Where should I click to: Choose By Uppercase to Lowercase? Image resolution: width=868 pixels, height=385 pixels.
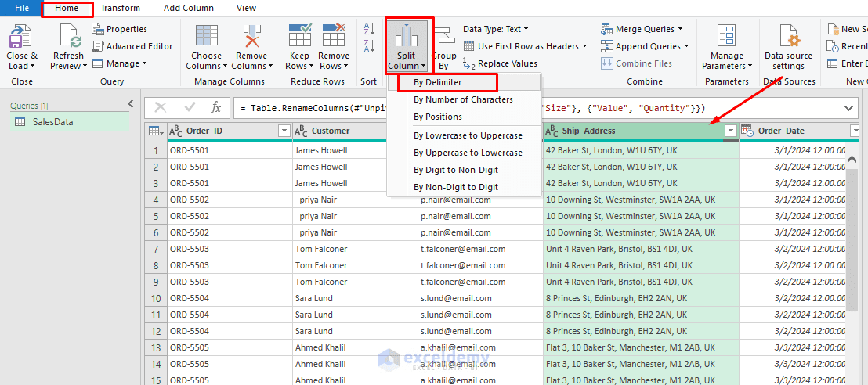pyautogui.click(x=464, y=153)
